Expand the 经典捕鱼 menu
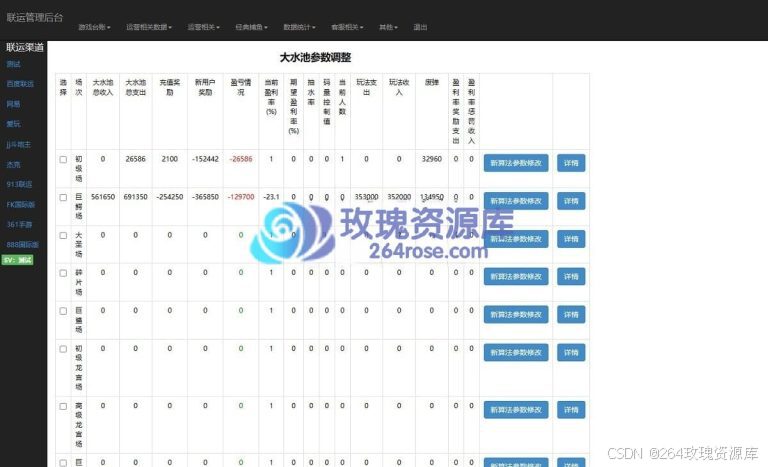The height and width of the screenshot is (467, 768). pos(251,27)
